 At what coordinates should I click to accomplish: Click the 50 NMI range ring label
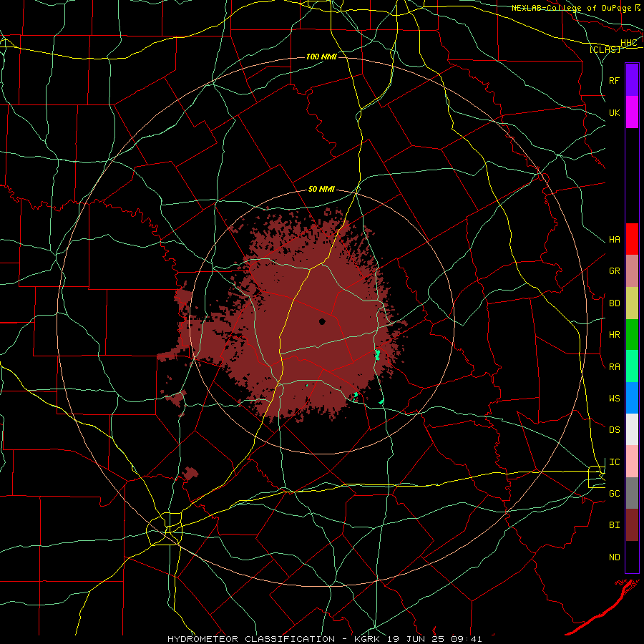pyautogui.click(x=321, y=190)
